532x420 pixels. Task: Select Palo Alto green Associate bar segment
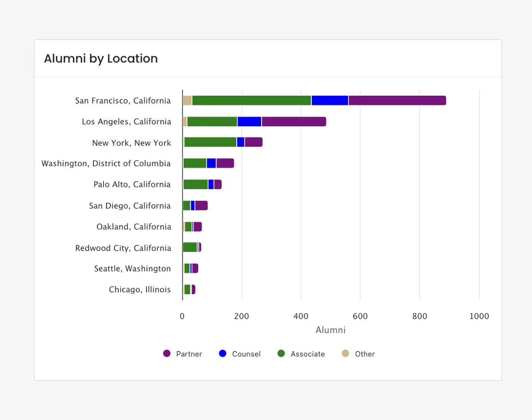pyautogui.click(x=196, y=184)
